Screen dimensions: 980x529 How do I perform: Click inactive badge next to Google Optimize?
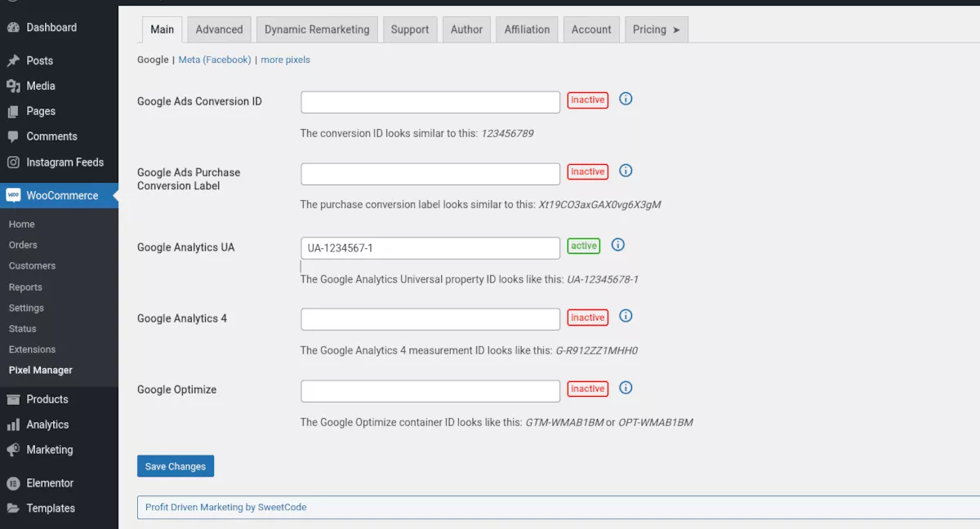(x=588, y=389)
